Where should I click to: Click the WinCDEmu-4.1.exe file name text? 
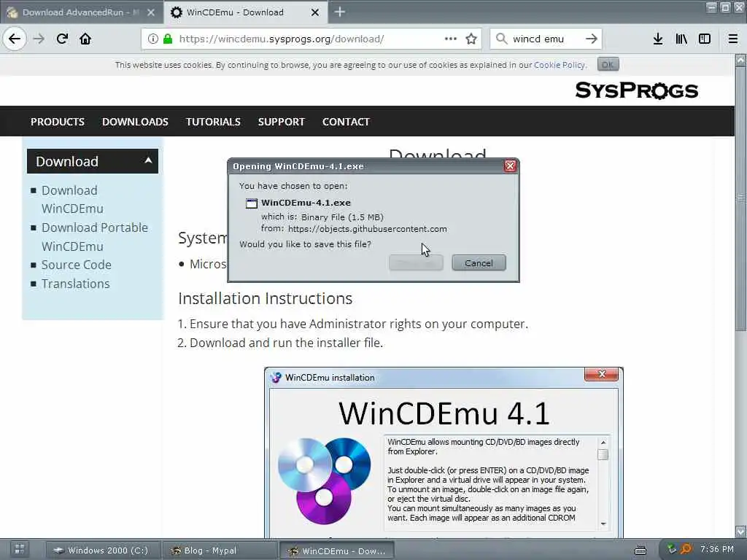pos(306,203)
